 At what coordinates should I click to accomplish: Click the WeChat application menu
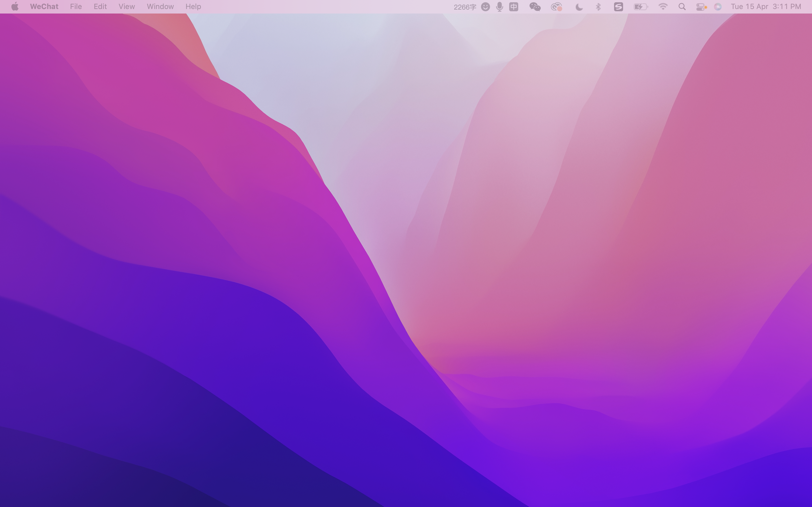pos(44,7)
